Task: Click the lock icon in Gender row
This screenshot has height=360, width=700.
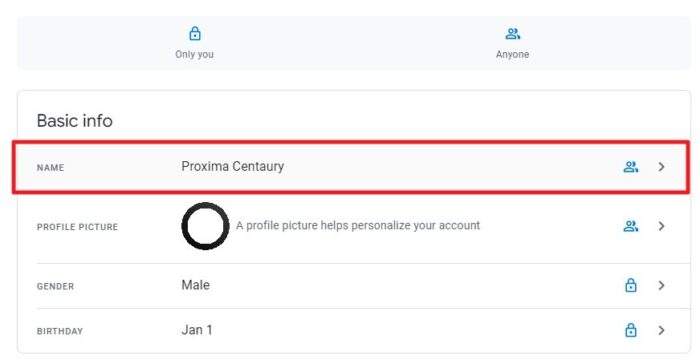Action: (x=630, y=285)
